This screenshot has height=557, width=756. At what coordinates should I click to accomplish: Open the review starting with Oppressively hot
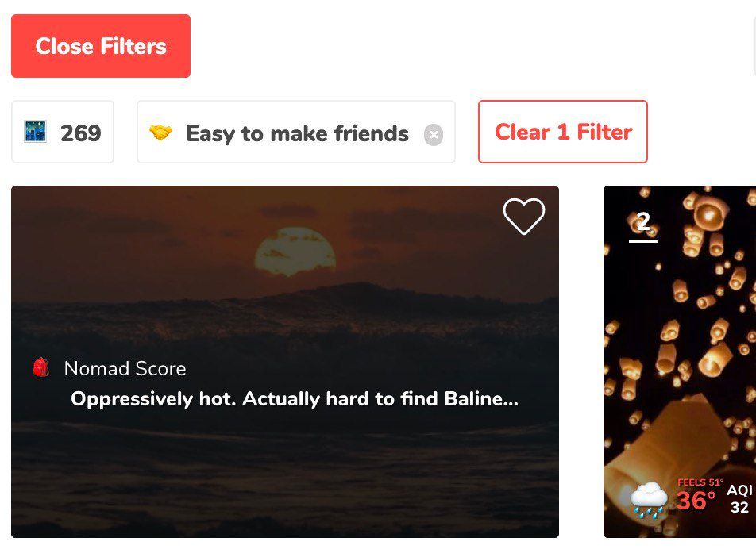(x=295, y=399)
